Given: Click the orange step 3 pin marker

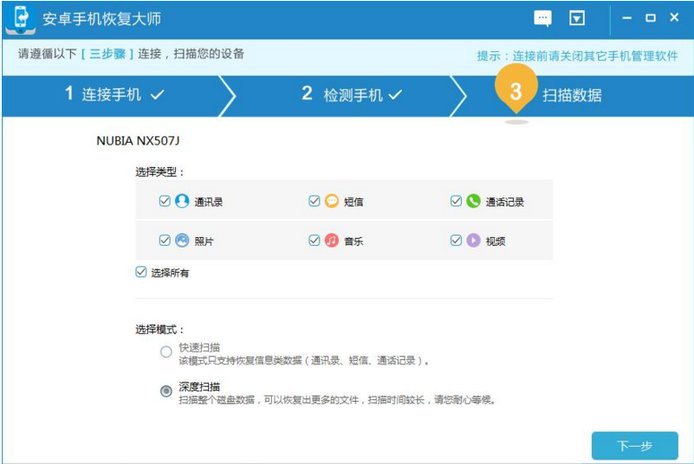Looking at the screenshot, I should click(x=516, y=89).
